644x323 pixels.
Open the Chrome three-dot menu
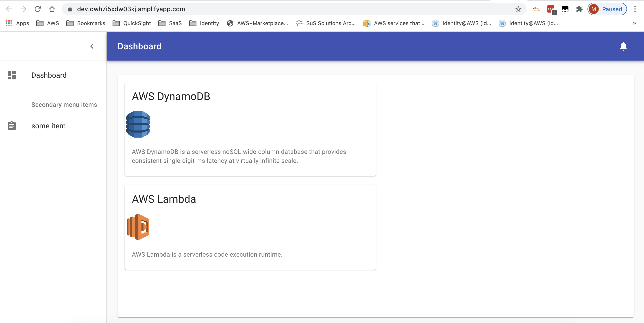click(x=635, y=9)
